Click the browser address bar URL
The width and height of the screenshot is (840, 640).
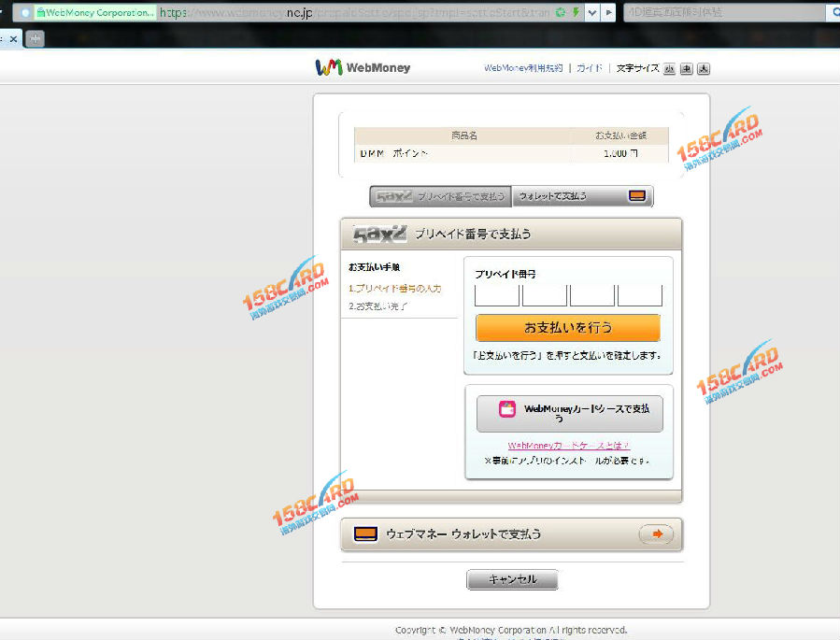click(x=355, y=12)
